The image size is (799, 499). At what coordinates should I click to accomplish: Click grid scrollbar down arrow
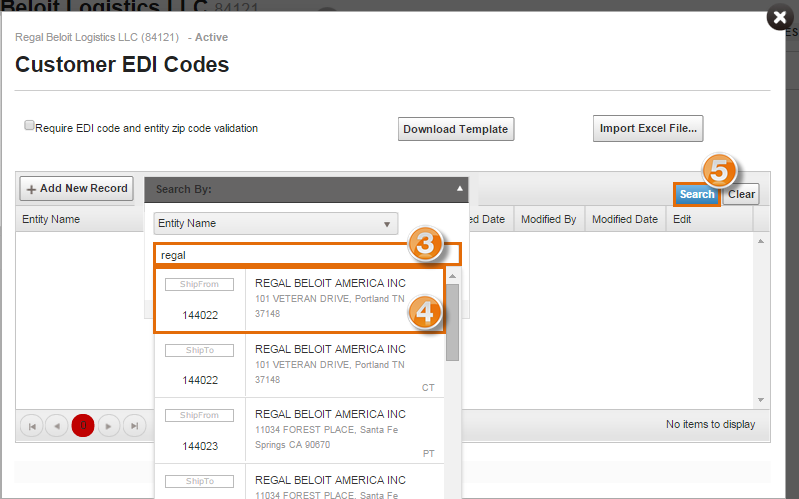click(x=761, y=400)
